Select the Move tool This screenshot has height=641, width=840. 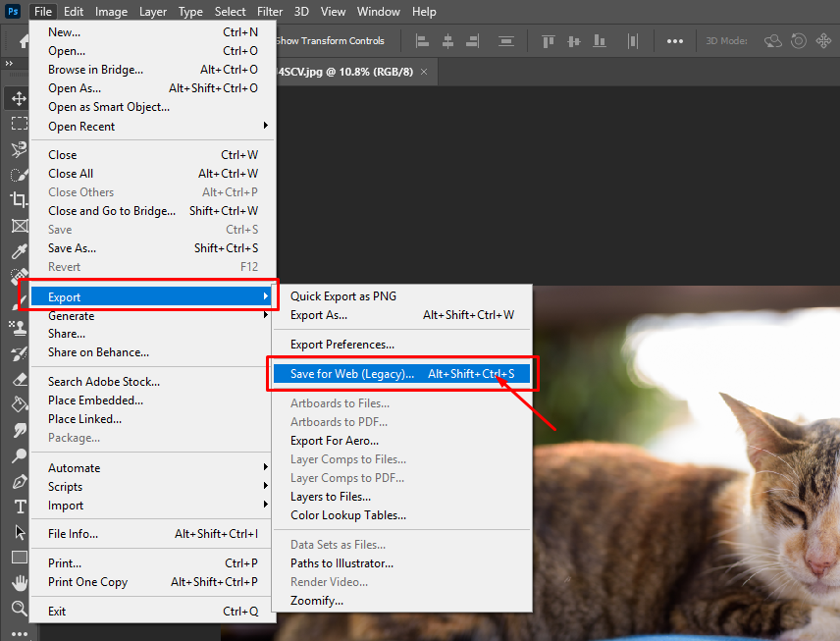19,98
